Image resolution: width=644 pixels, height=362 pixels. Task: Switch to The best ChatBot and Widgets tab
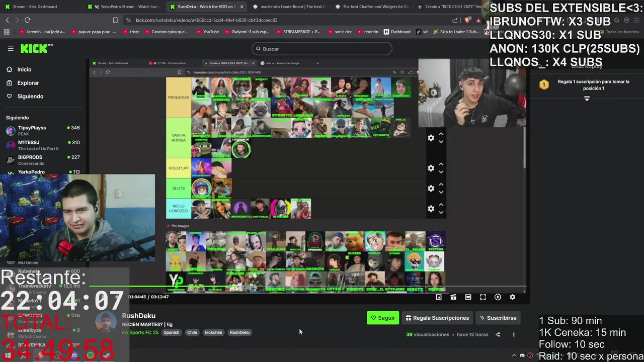click(x=371, y=7)
